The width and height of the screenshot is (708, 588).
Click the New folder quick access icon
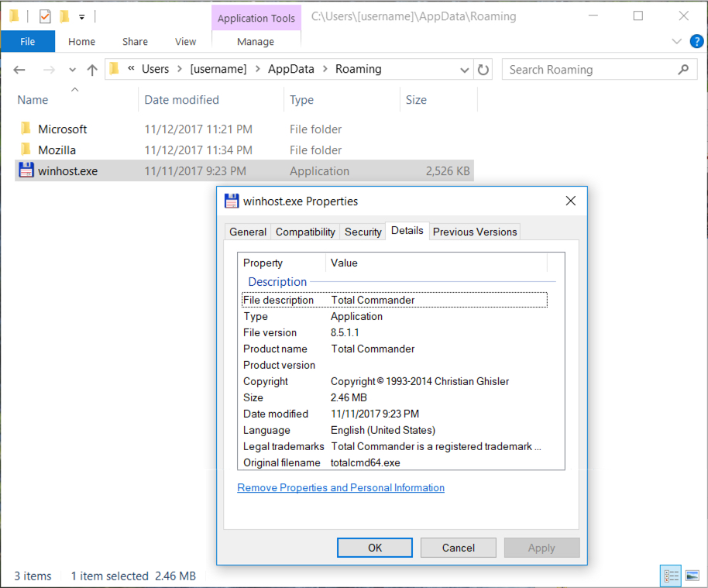click(x=64, y=17)
